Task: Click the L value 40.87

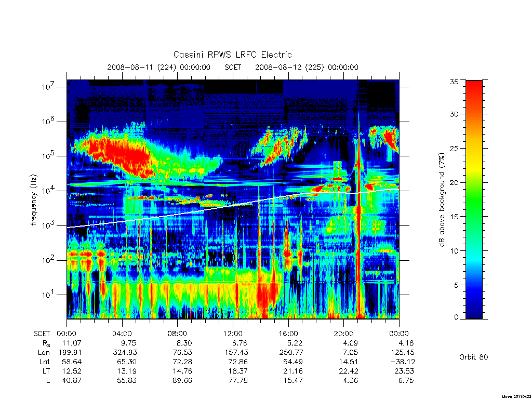Action: tap(72, 380)
